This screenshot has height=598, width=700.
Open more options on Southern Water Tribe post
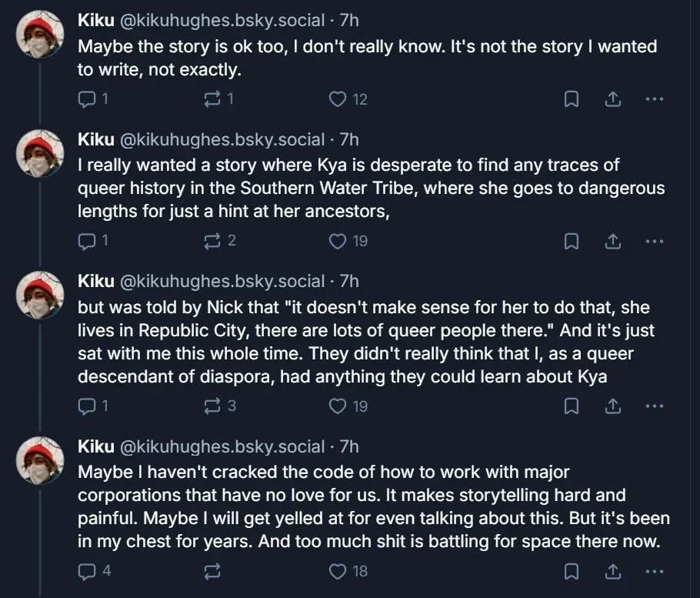[x=654, y=241]
